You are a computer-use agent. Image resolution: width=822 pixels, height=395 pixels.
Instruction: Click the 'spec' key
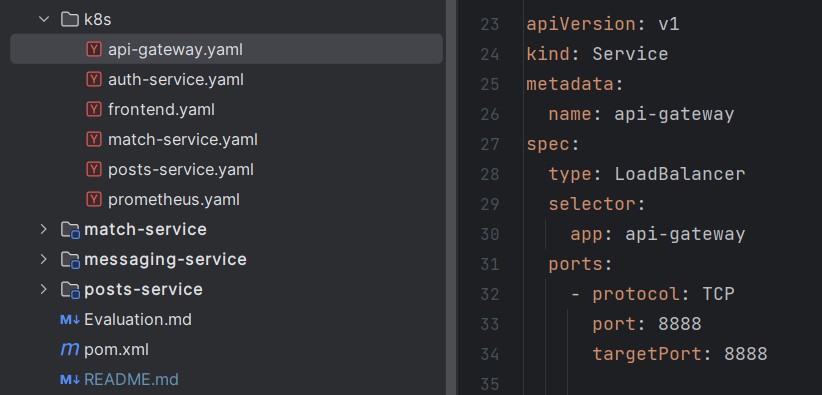(x=548, y=145)
